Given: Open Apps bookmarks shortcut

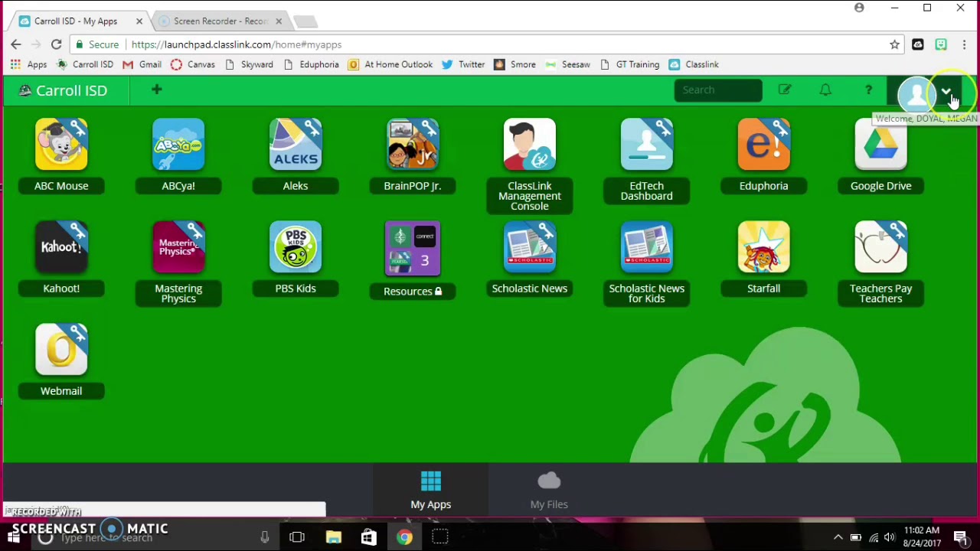Looking at the screenshot, I should [x=28, y=64].
